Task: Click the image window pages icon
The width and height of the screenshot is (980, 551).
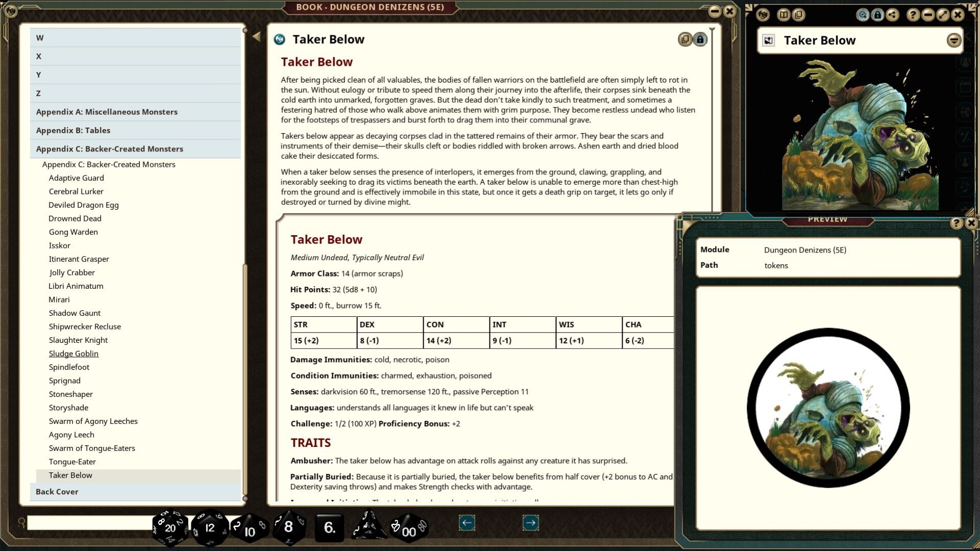Action: pyautogui.click(x=783, y=15)
